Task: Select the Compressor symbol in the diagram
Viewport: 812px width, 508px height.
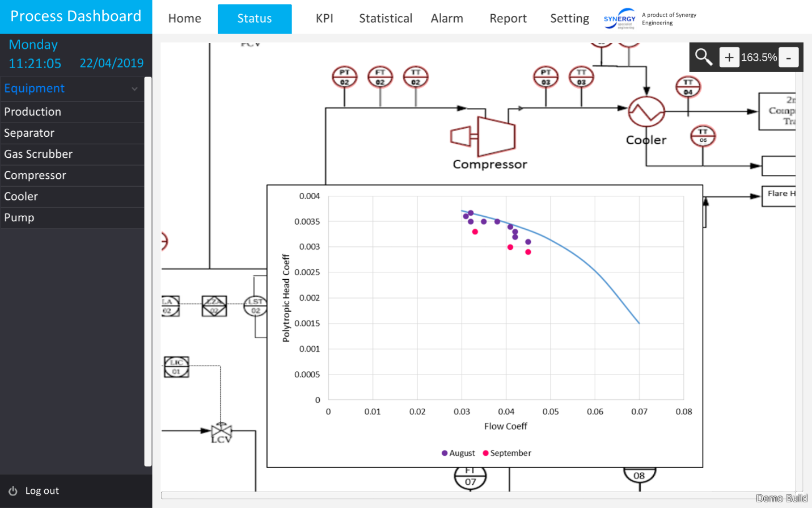Action: [x=483, y=137]
